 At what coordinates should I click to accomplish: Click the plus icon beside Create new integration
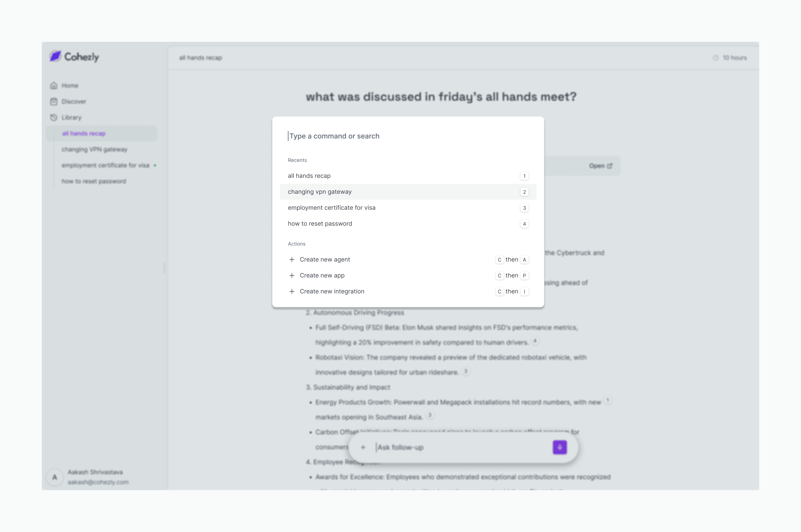291,291
